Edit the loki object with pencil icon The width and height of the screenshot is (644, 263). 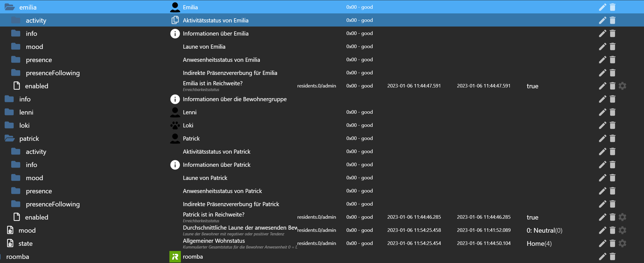(x=602, y=125)
